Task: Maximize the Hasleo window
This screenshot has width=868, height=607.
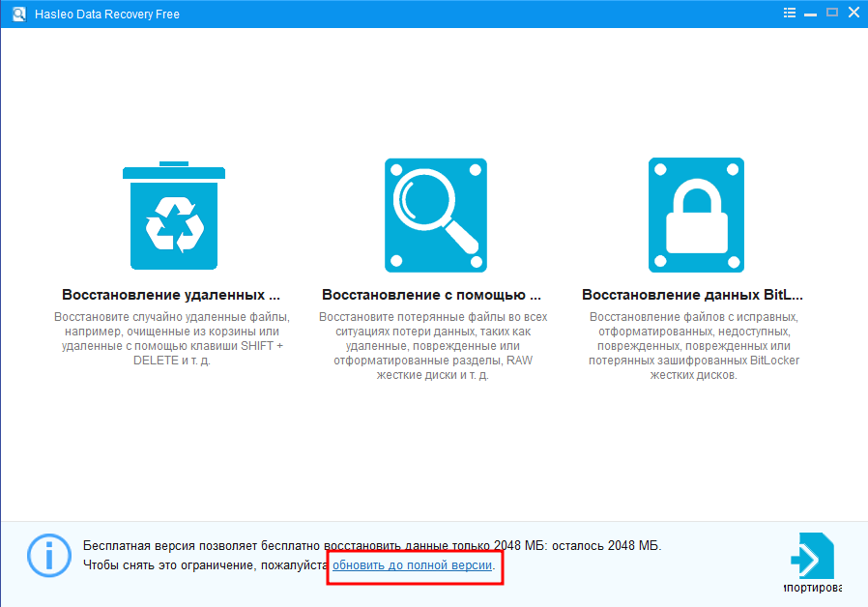Action: [831, 13]
